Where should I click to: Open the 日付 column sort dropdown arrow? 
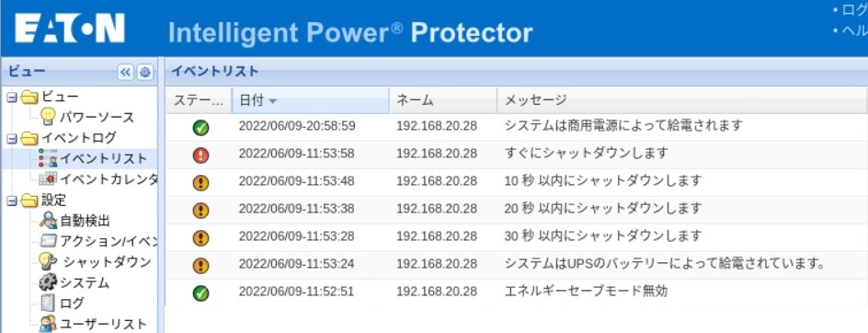(272, 101)
